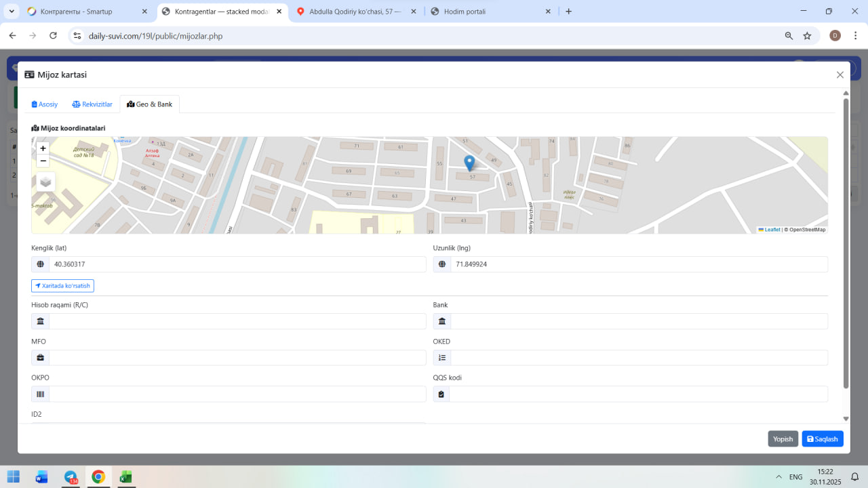The height and width of the screenshot is (488, 868).
Task: Open the Hodim portali browser tab
Action: [x=488, y=12]
